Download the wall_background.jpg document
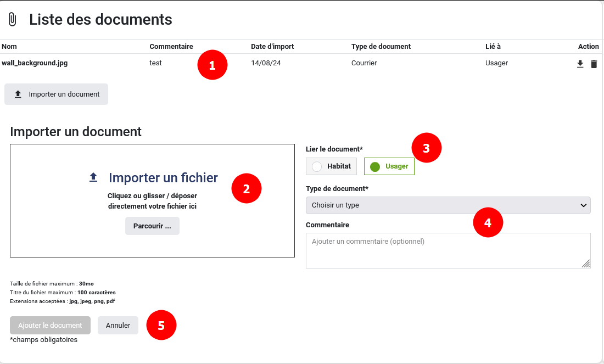 [580, 64]
